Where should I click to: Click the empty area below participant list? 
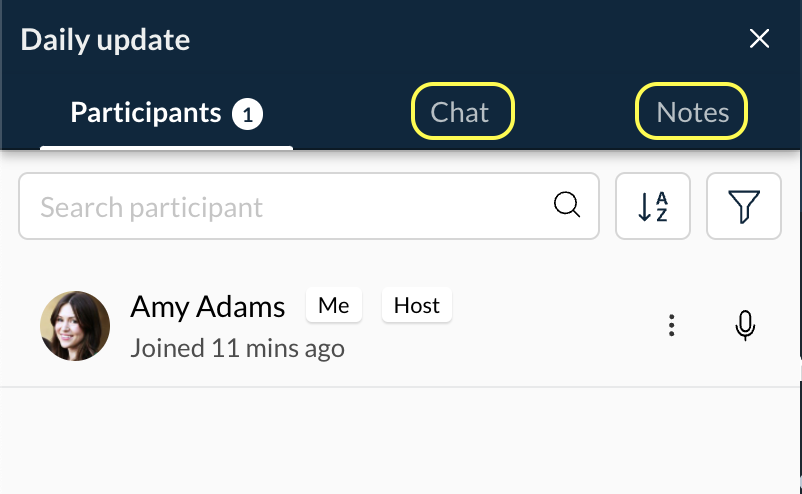click(x=400, y=440)
